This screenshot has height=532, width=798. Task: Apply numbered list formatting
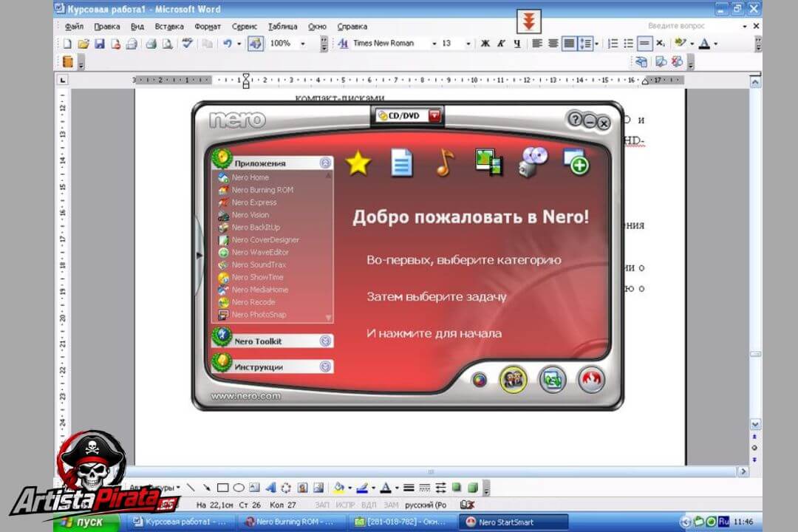[x=613, y=44]
